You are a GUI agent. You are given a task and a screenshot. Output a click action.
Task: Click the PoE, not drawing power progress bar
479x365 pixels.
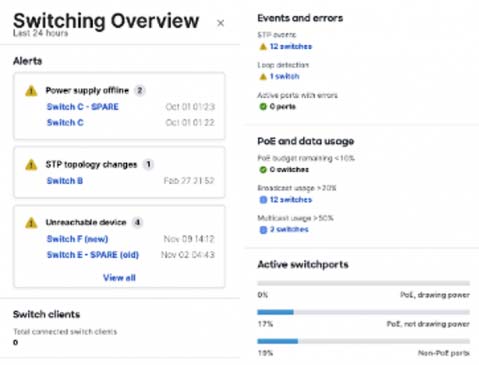363,312
